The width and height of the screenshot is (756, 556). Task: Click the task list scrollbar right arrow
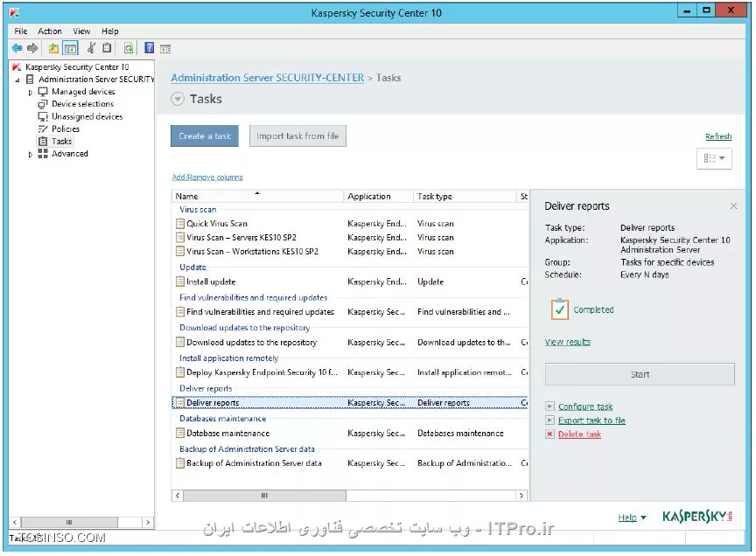click(521, 496)
